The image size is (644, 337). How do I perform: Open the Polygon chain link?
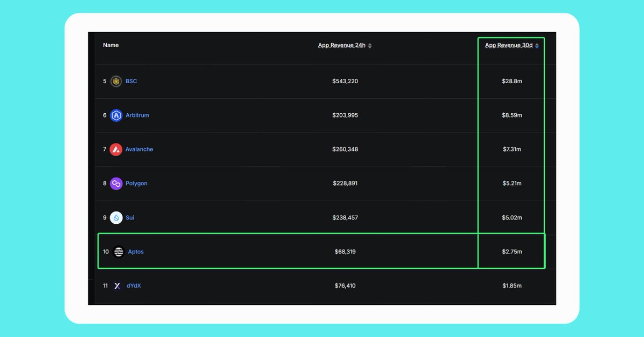coord(136,184)
